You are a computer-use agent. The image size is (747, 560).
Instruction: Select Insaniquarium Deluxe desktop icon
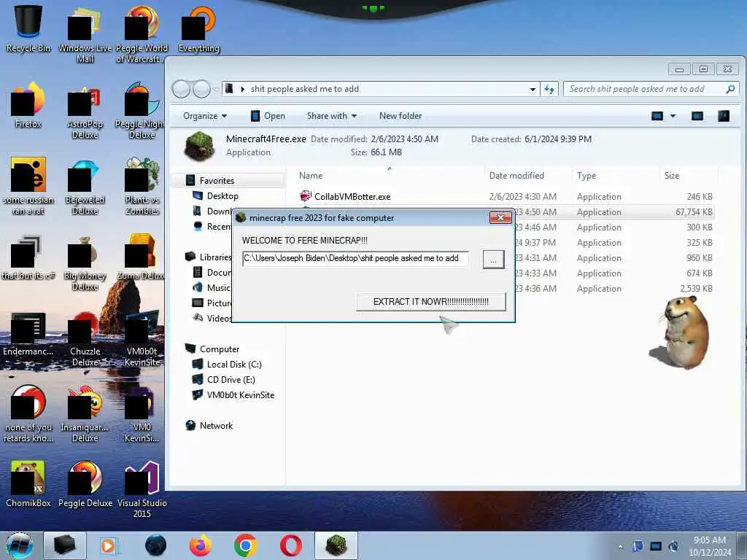point(85,414)
